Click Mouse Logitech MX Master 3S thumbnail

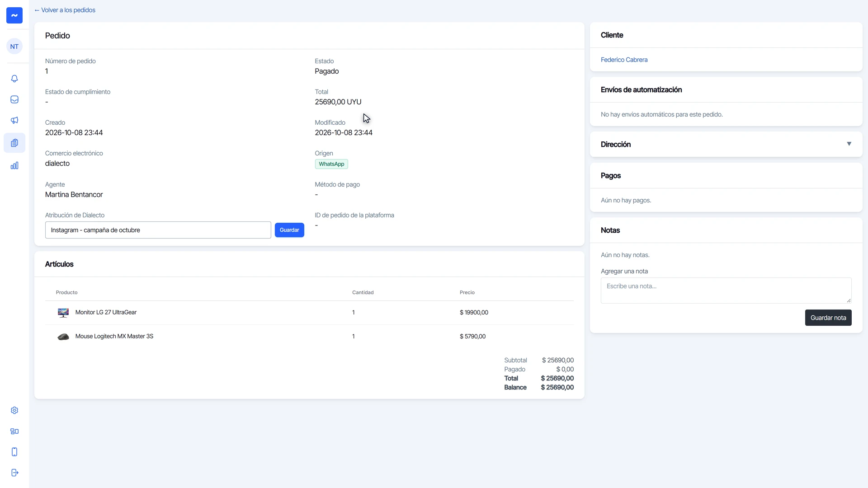pos(63,337)
